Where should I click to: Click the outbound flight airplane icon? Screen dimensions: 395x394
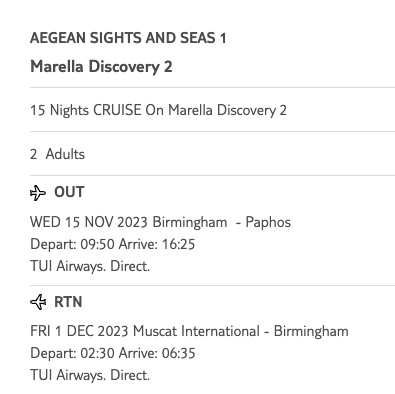pos(38,193)
